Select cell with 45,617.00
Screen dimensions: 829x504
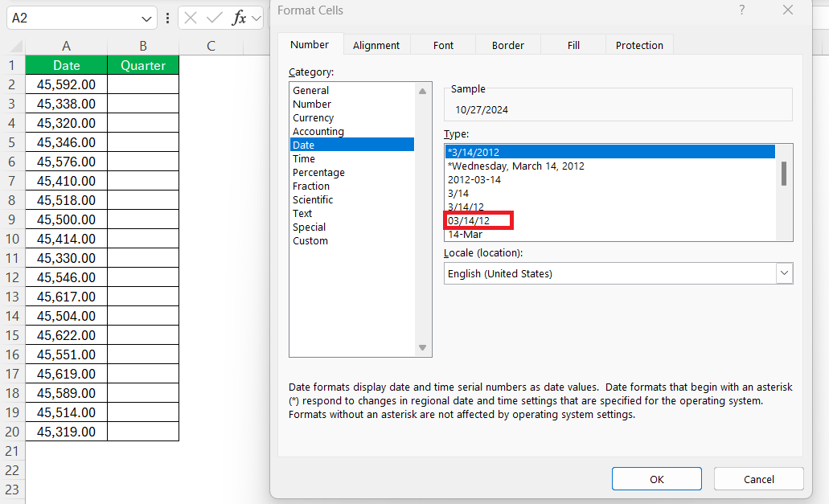pyautogui.click(x=66, y=297)
